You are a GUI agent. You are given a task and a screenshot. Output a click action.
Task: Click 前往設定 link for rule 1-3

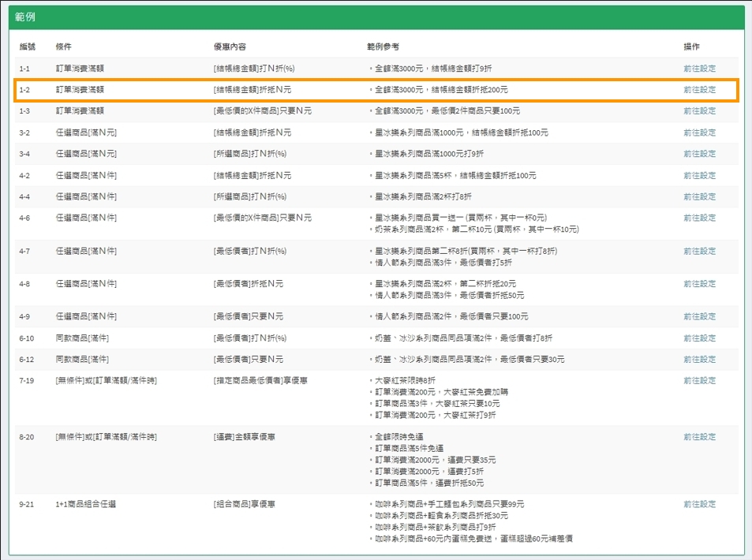coord(699,111)
